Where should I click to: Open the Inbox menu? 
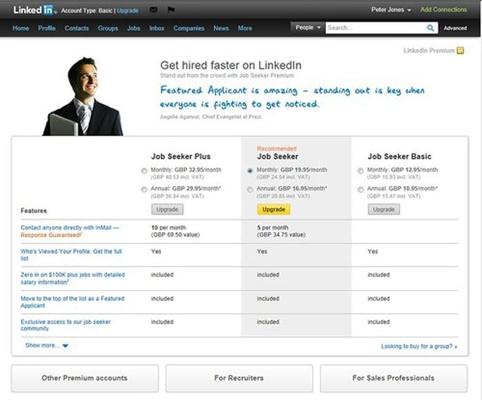point(157,28)
